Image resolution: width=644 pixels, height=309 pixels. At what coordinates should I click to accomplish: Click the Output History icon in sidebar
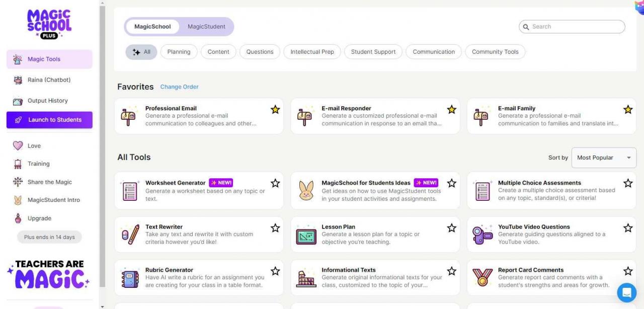pos(18,101)
